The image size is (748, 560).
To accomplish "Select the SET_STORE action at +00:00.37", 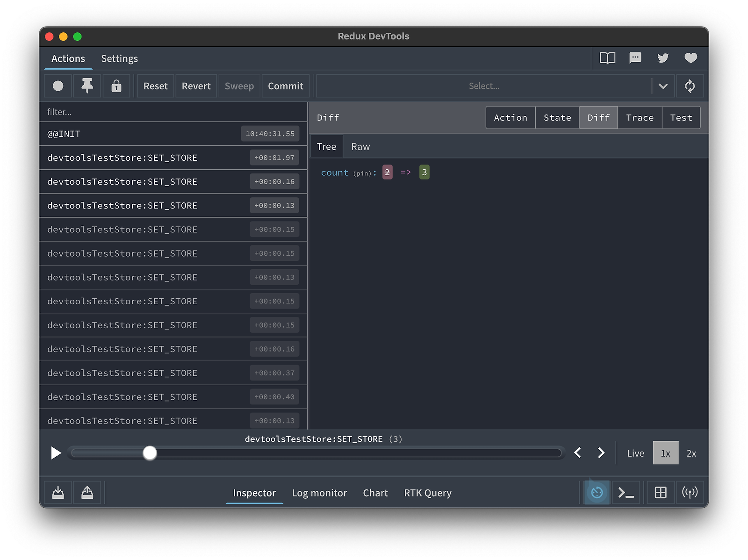I will coord(173,373).
